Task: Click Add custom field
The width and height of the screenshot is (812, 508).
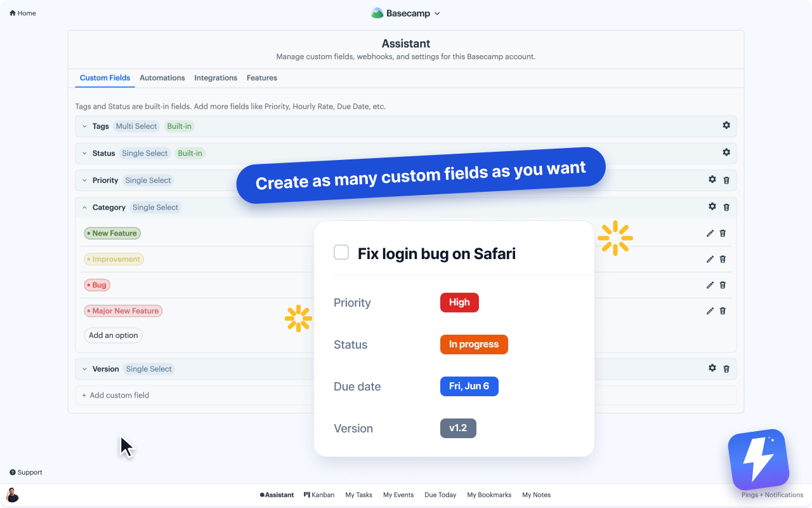Action: (x=406, y=395)
